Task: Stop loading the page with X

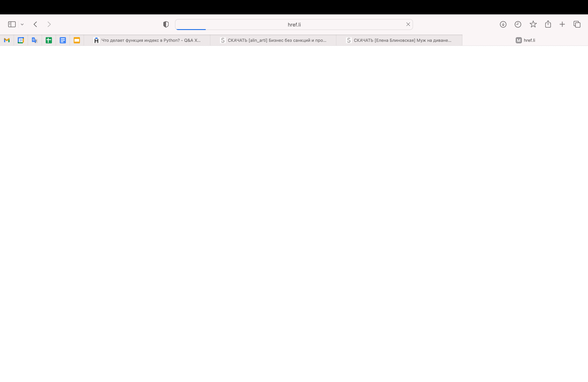Action: pos(408,24)
